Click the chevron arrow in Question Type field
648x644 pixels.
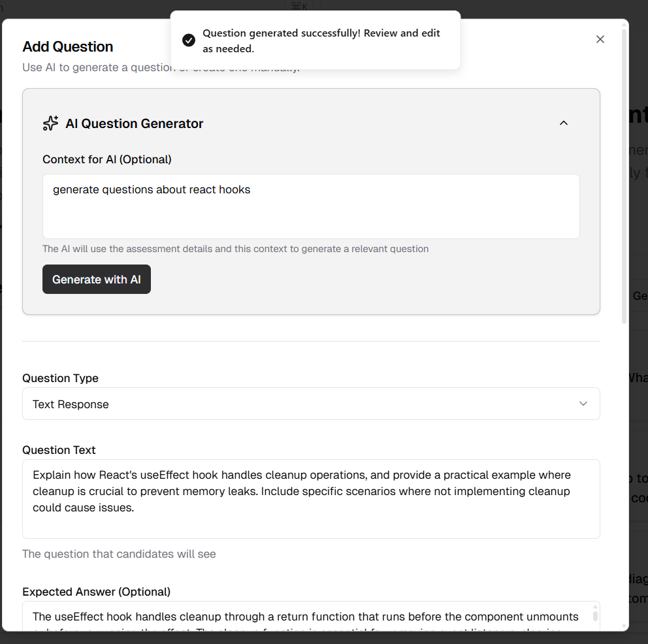(x=583, y=404)
